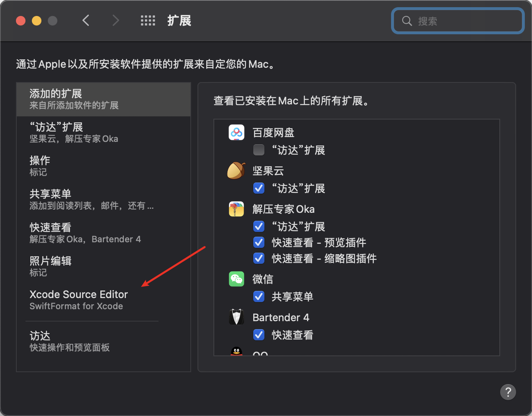Select 访达 快速操作和预览面板 category

(104, 341)
